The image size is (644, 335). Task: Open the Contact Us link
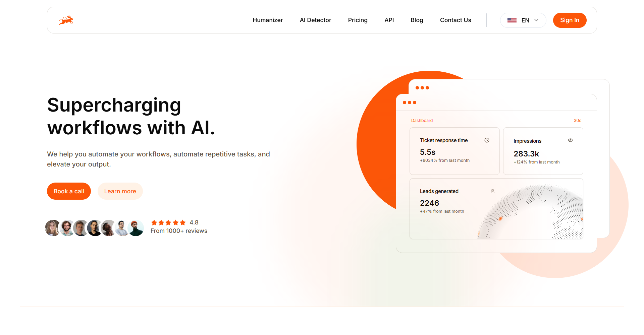pos(455,20)
